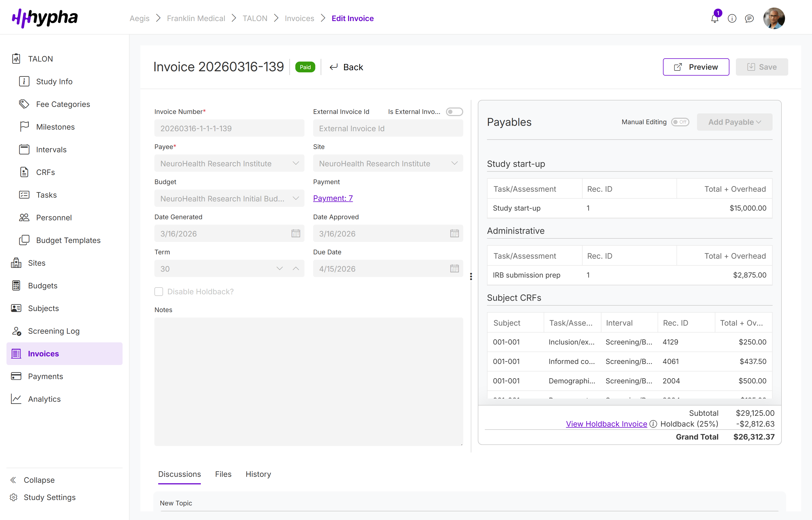Viewport: 812px width, 520px height.
Task: Open the Payee dropdown
Action: coord(296,163)
